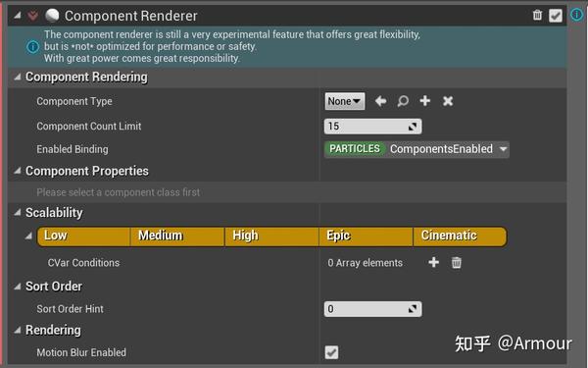Collapse the Component Rendering section

pos(18,77)
